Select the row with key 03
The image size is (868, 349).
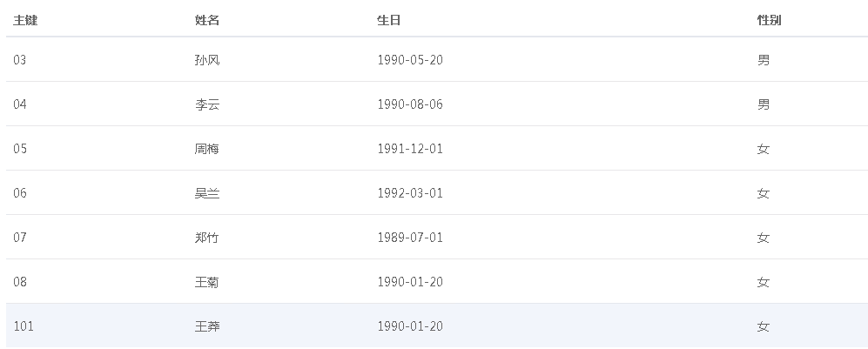(x=20, y=60)
